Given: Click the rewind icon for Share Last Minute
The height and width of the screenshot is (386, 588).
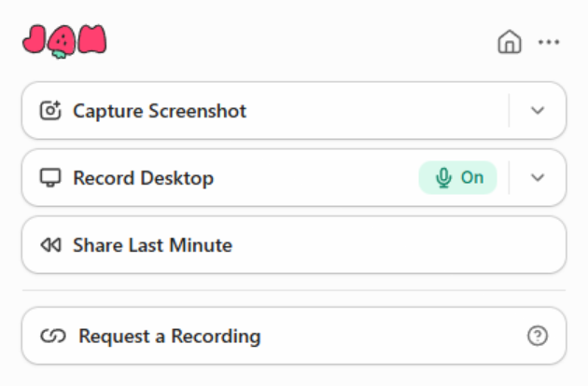Looking at the screenshot, I should click(x=50, y=246).
